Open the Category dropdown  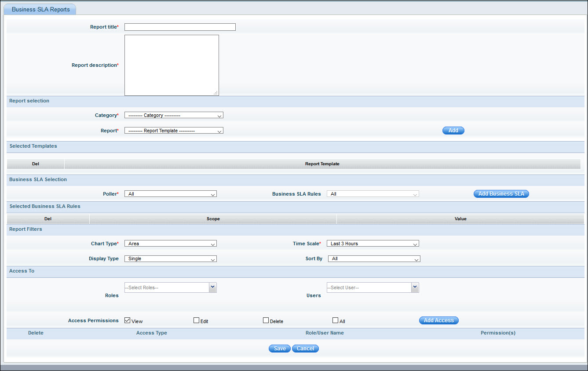[174, 115]
